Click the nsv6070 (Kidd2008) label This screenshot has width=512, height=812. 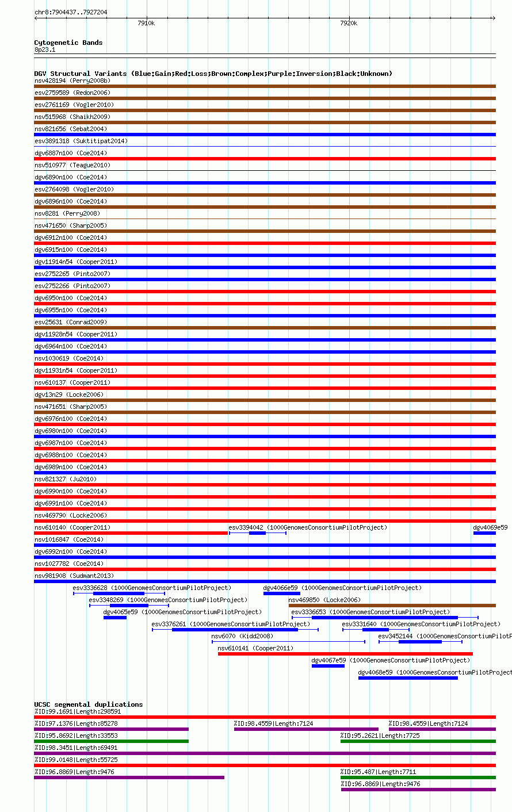pos(242,636)
